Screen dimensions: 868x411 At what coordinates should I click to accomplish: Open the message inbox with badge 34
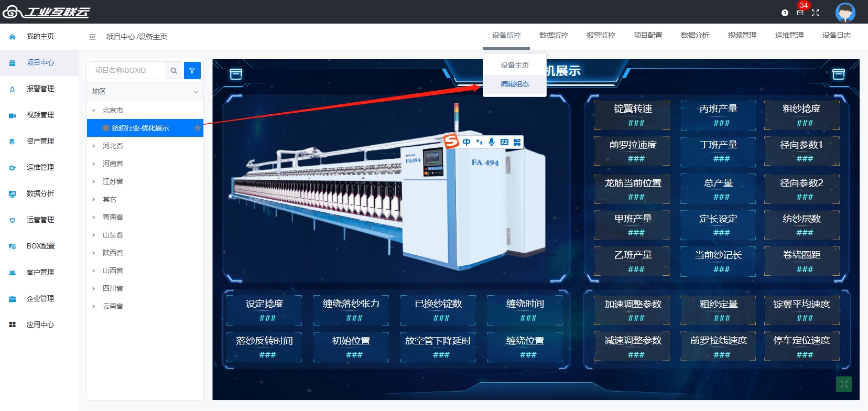(800, 13)
